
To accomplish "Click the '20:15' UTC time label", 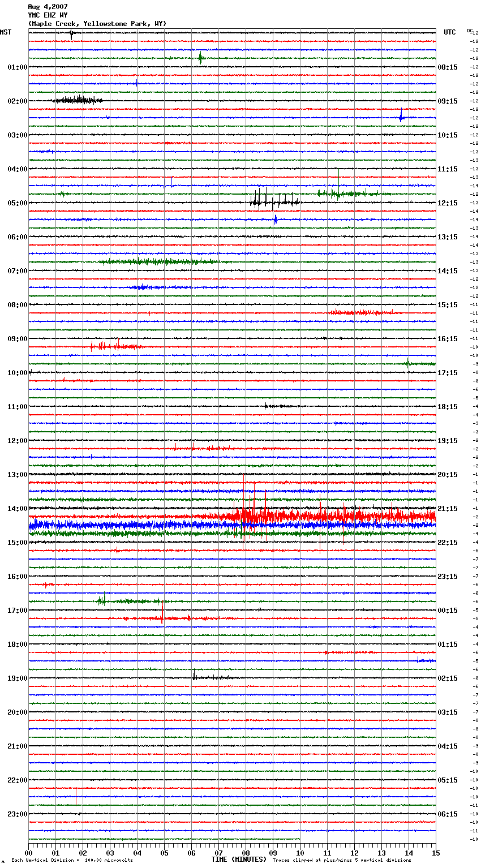I will (448, 475).
